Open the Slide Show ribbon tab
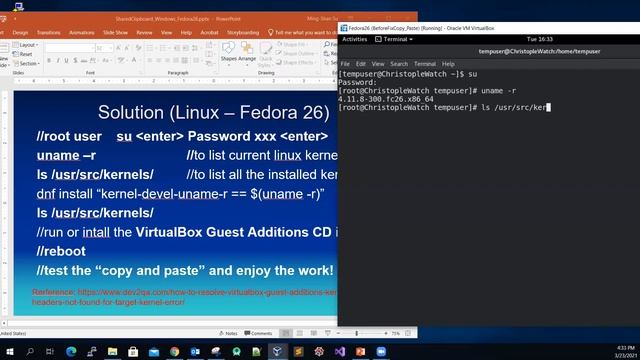This screenshot has height=360, width=640. (x=115, y=32)
